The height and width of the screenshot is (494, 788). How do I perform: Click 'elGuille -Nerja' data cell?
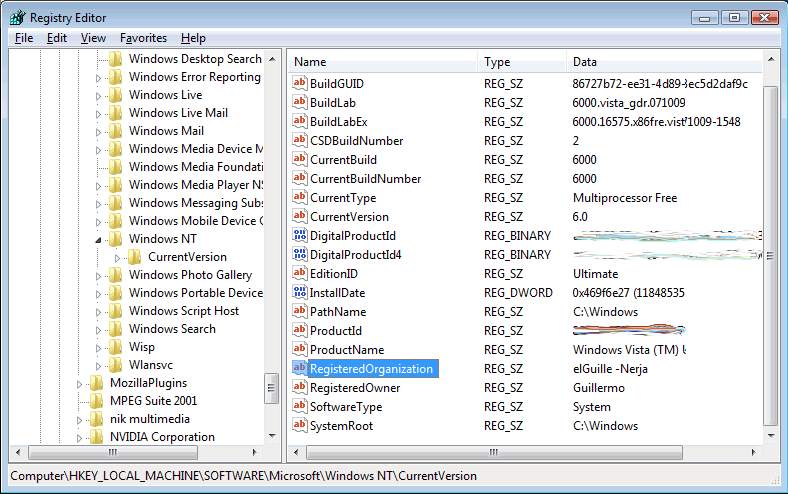610,369
